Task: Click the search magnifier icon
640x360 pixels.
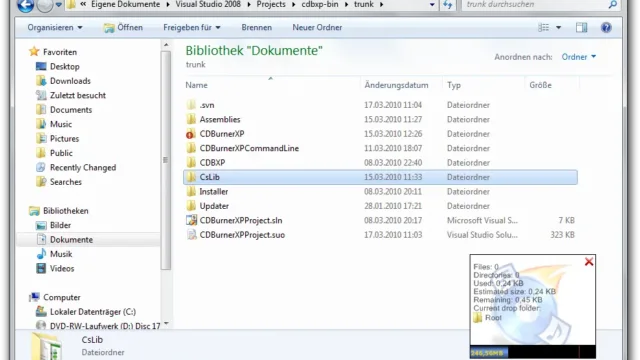Action: [x=612, y=4]
